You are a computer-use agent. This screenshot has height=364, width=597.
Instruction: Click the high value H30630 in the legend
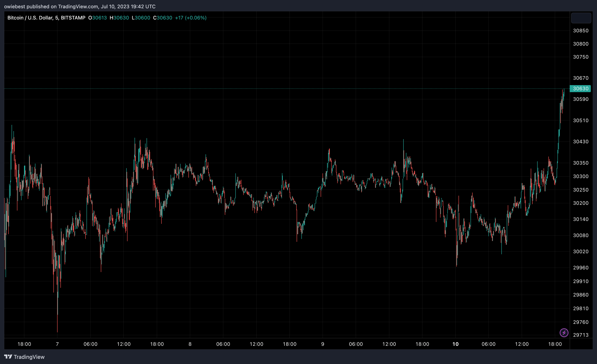tap(119, 18)
